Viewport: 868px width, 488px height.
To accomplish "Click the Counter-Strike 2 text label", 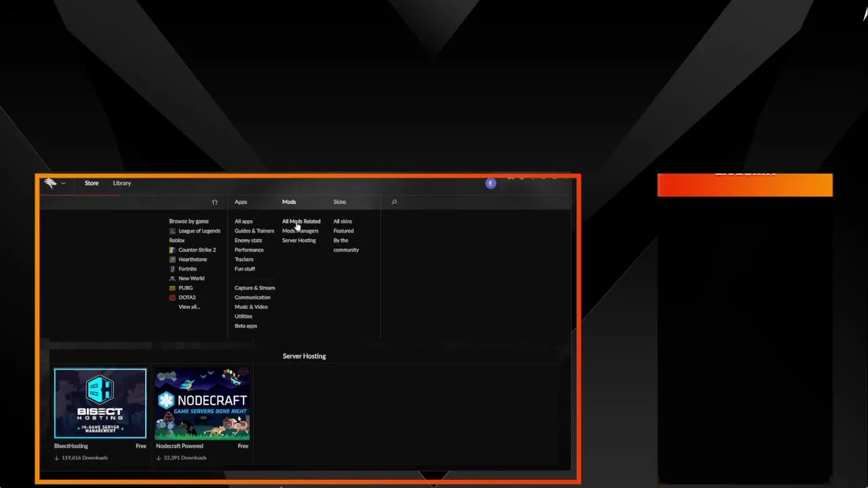I will click(x=197, y=250).
